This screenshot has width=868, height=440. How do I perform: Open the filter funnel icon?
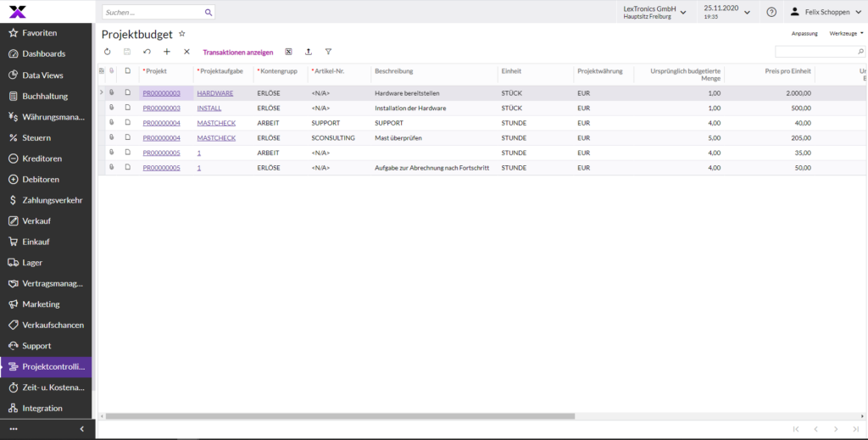(328, 52)
